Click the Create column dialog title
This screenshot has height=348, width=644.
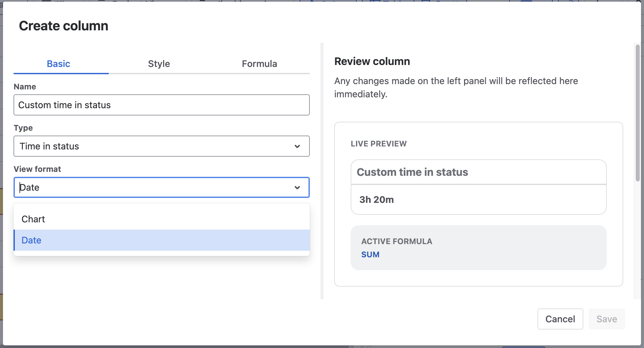tap(64, 26)
